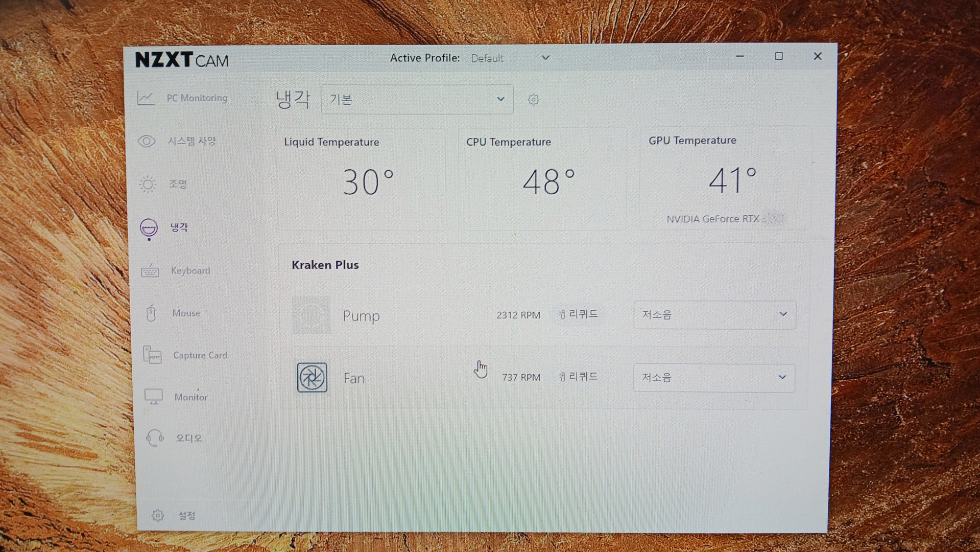
Task: Click the Pump 리퀴드 source label
Action: (x=578, y=314)
